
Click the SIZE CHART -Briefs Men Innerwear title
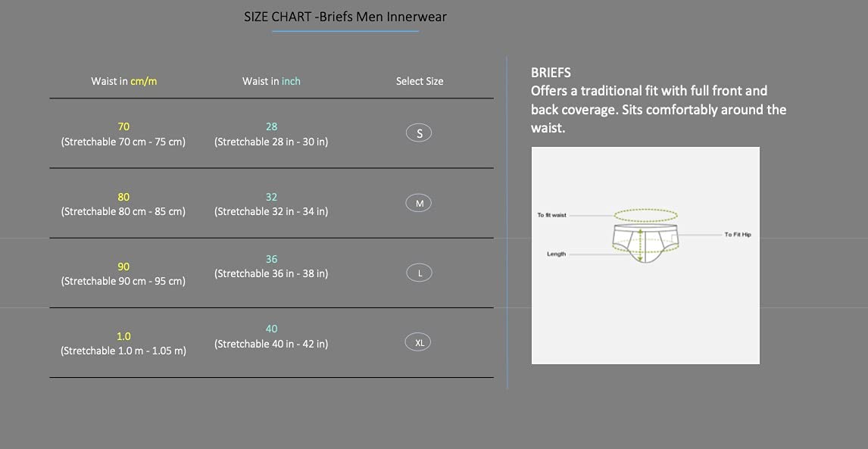tap(345, 17)
